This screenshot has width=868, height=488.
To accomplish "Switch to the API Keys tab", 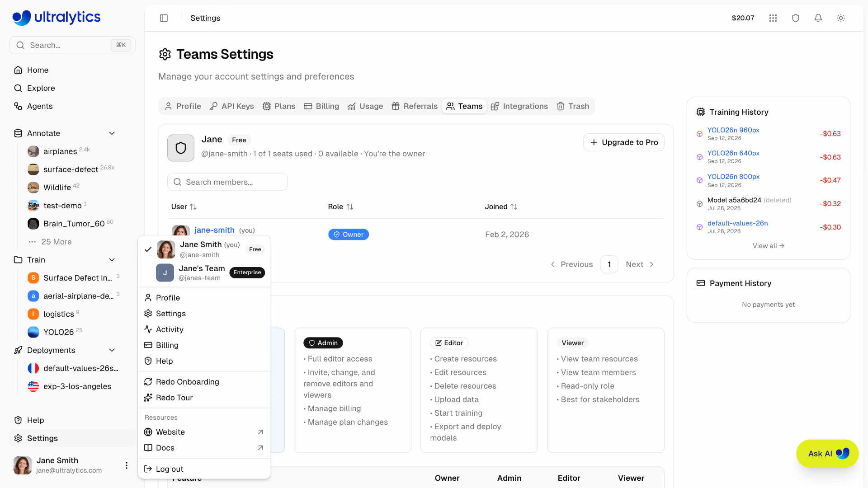I will pyautogui.click(x=232, y=106).
